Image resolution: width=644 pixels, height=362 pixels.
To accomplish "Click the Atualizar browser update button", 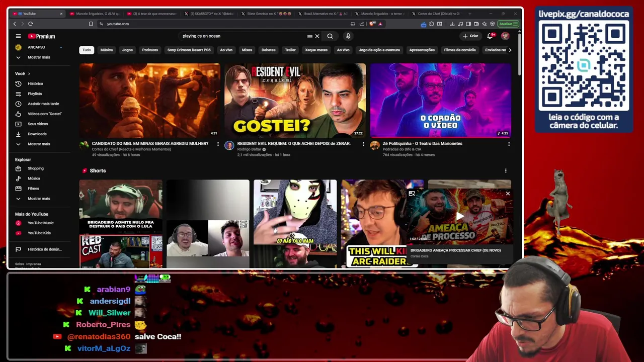I will tap(508, 24).
